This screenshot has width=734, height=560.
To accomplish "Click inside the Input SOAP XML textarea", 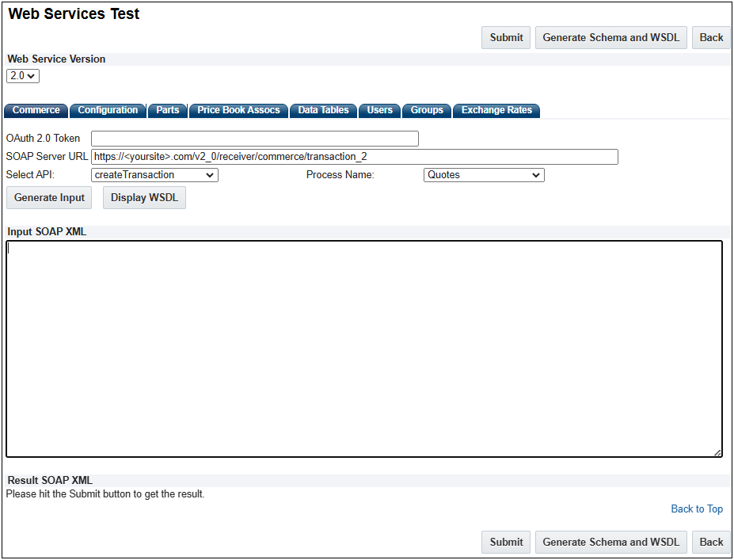I will (x=363, y=347).
